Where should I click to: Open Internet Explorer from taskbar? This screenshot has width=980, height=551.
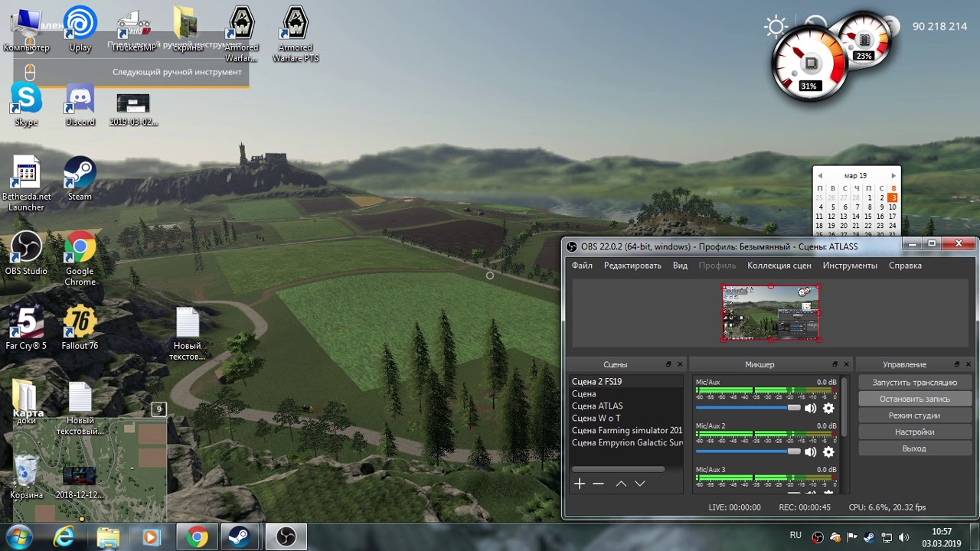[64, 537]
